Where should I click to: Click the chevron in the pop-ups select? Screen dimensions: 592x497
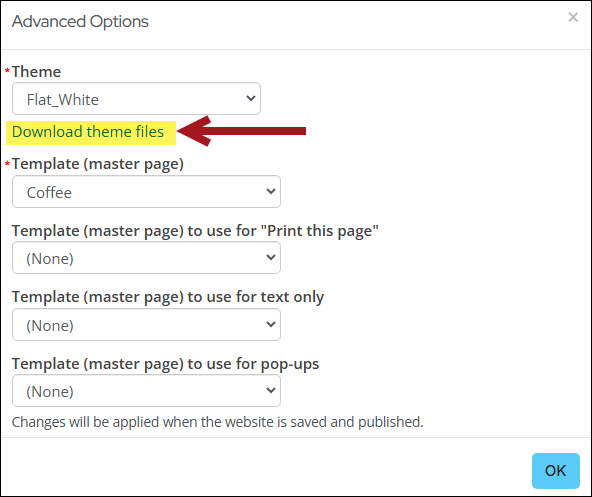271,390
